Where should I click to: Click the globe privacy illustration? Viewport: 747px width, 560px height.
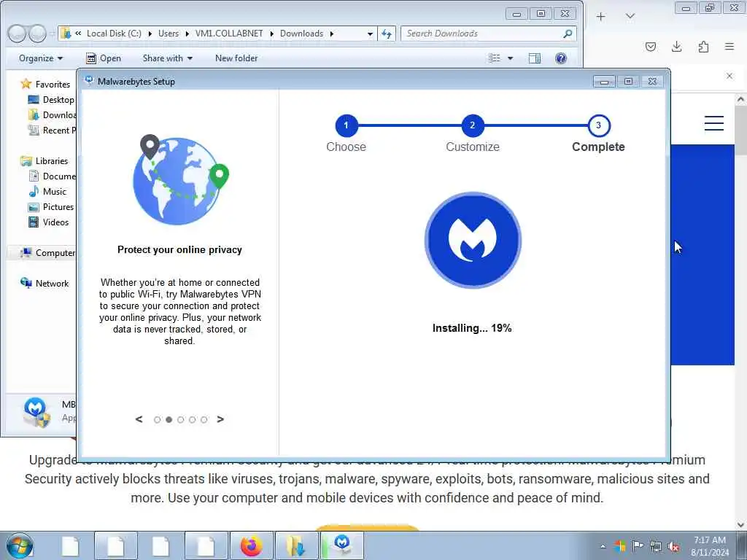(181, 179)
